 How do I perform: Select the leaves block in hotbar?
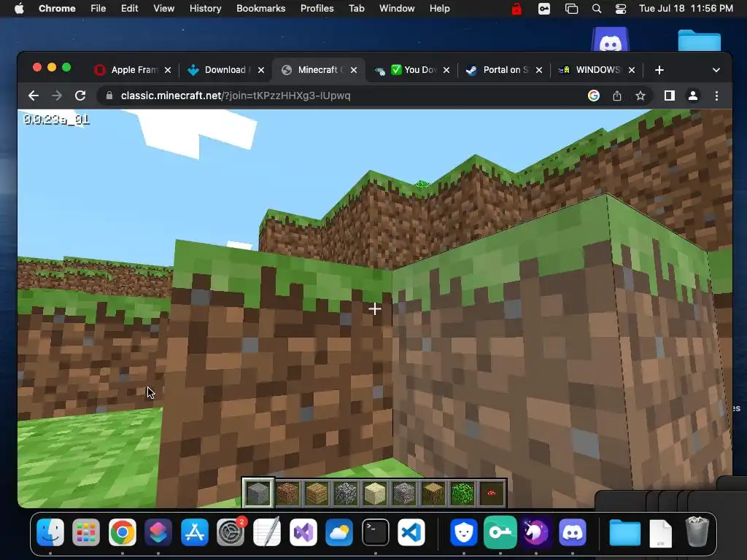pyautogui.click(x=462, y=493)
